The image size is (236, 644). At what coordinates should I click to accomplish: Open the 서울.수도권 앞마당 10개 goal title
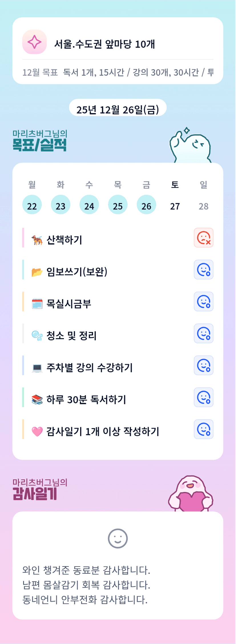(104, 44)
